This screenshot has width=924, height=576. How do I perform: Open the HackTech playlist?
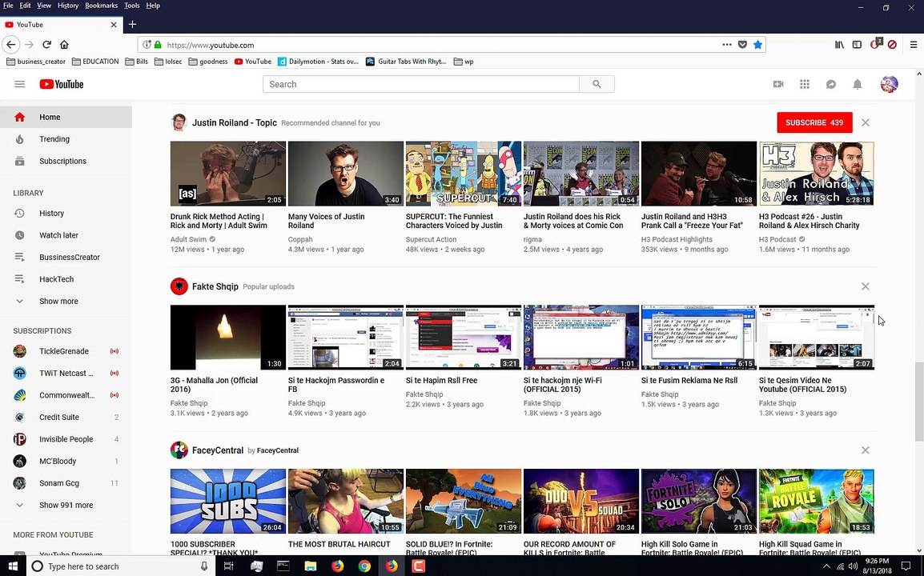click(x=66, y=279)
